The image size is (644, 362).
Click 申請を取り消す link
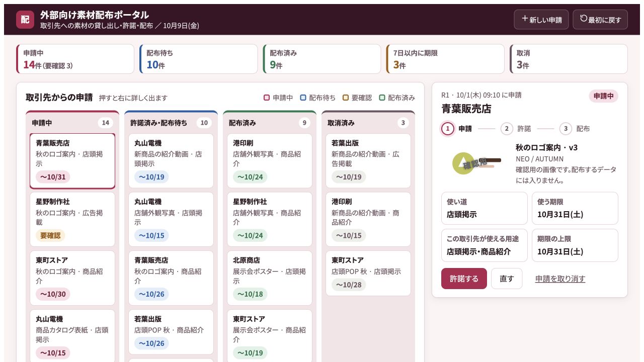(560, 279)
